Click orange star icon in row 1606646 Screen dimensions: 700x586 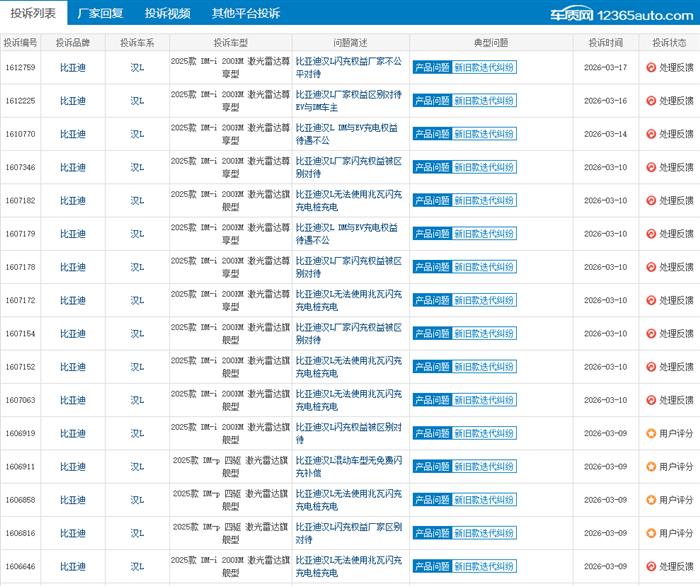(651, 567)
